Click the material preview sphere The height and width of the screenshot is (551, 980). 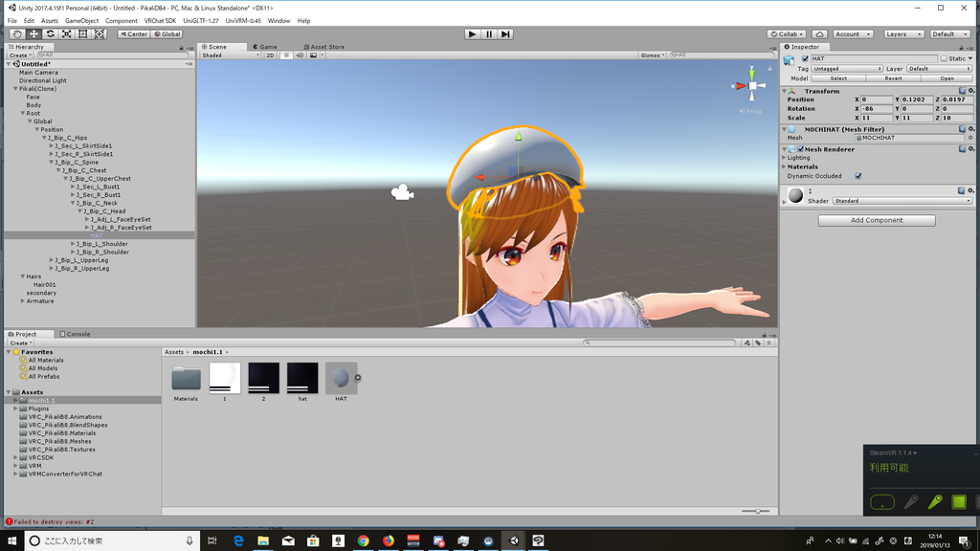pyautogui.click(x=795, y=195)
